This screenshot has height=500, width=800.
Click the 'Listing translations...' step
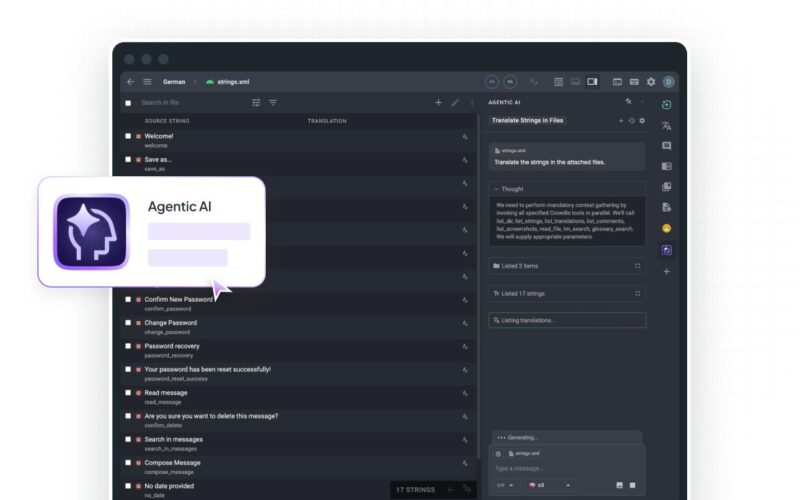click(567, 320)
